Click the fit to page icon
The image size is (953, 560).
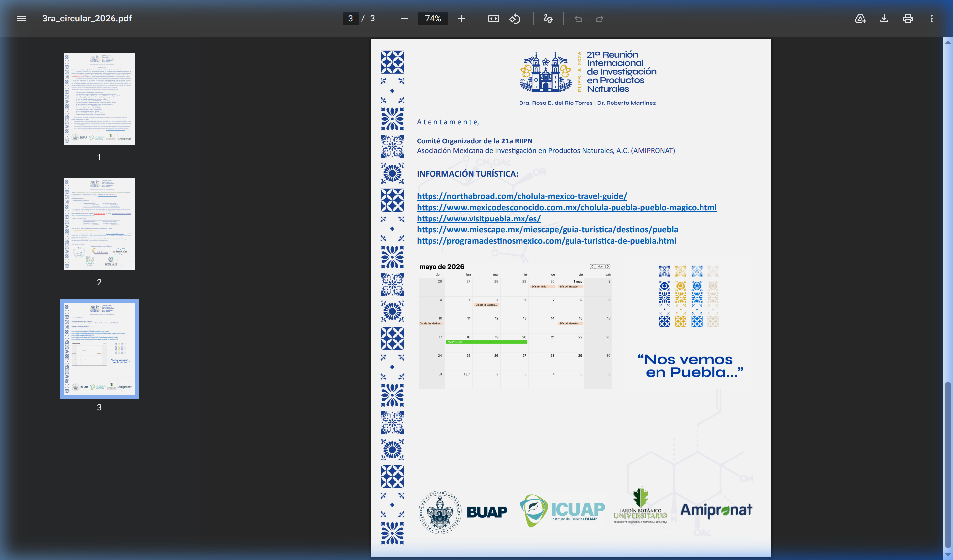493,19
